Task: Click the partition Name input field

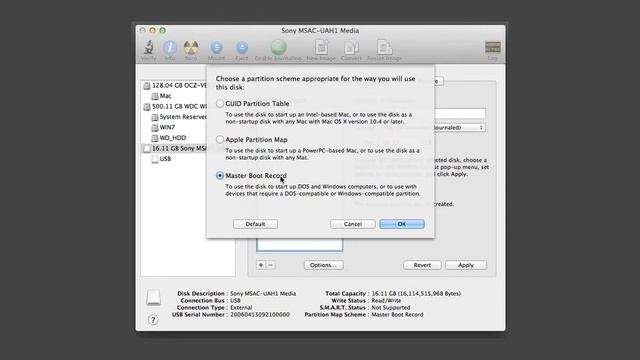Action: [460, 113]
